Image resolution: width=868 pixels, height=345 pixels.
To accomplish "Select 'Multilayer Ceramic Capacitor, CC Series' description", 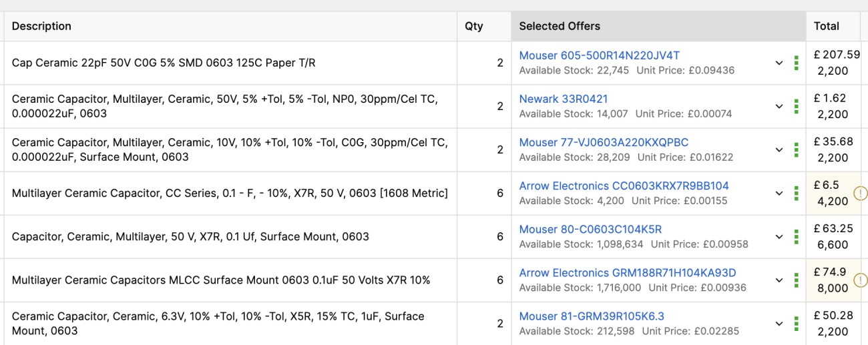I will click(x=230, y=193).
